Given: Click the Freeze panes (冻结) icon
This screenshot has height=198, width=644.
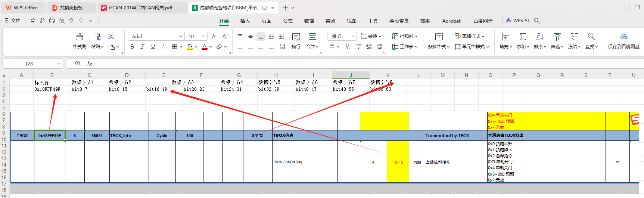Looking at the screenshot, I should (574, 37).
